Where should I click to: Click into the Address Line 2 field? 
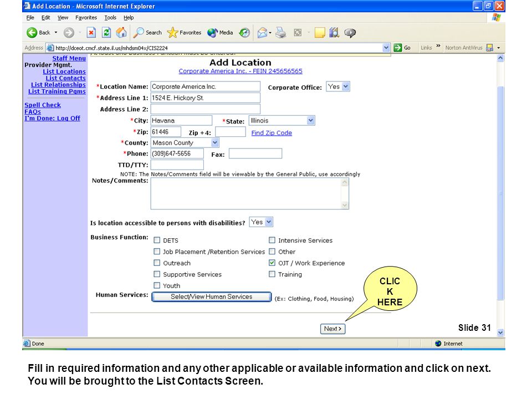pyautogui.click(x=205, y=109)
